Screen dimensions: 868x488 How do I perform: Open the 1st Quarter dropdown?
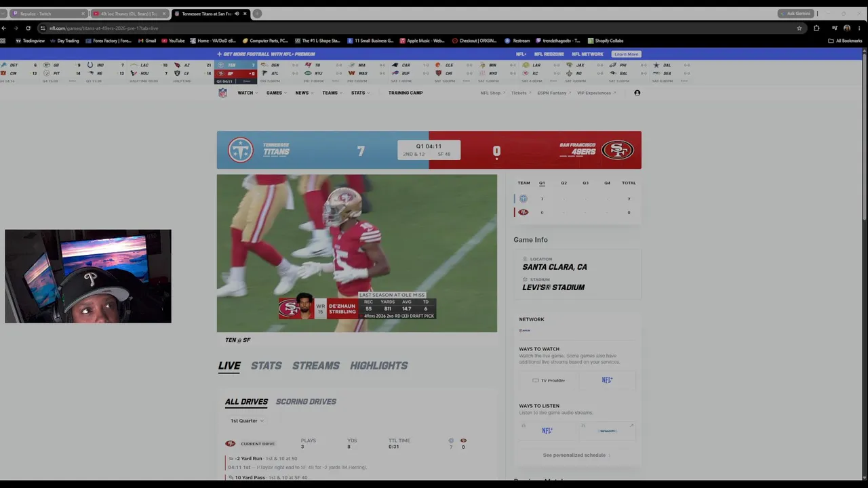247,421
